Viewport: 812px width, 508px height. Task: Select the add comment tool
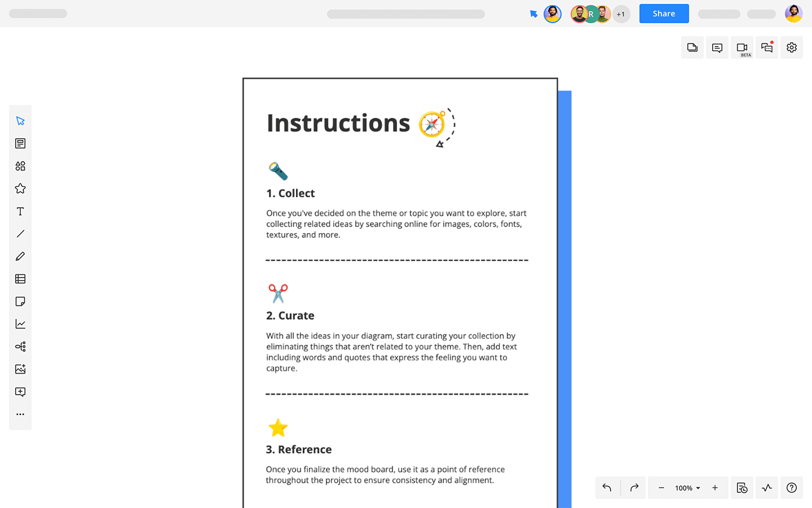pyautogui.click(x=20, y=392)
